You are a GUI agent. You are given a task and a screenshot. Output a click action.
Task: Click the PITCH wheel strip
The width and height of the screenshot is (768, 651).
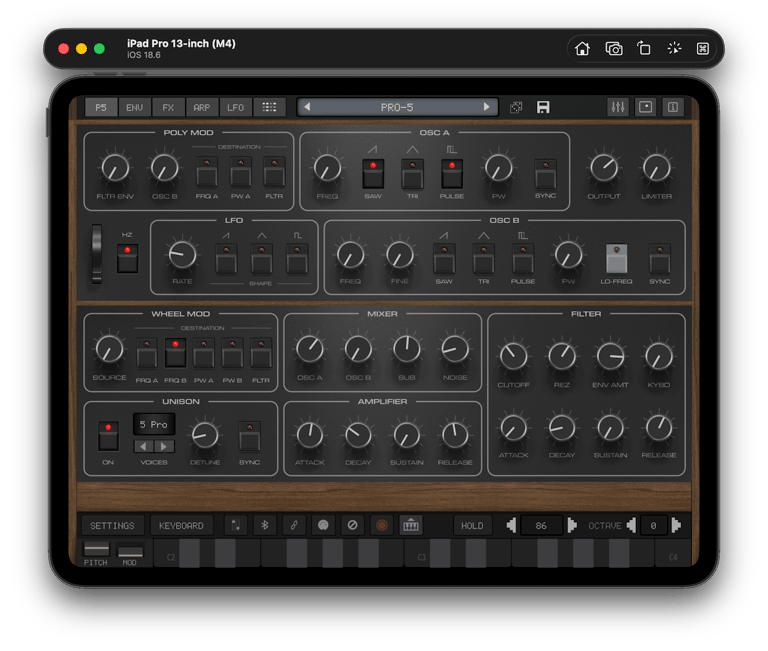96,550
